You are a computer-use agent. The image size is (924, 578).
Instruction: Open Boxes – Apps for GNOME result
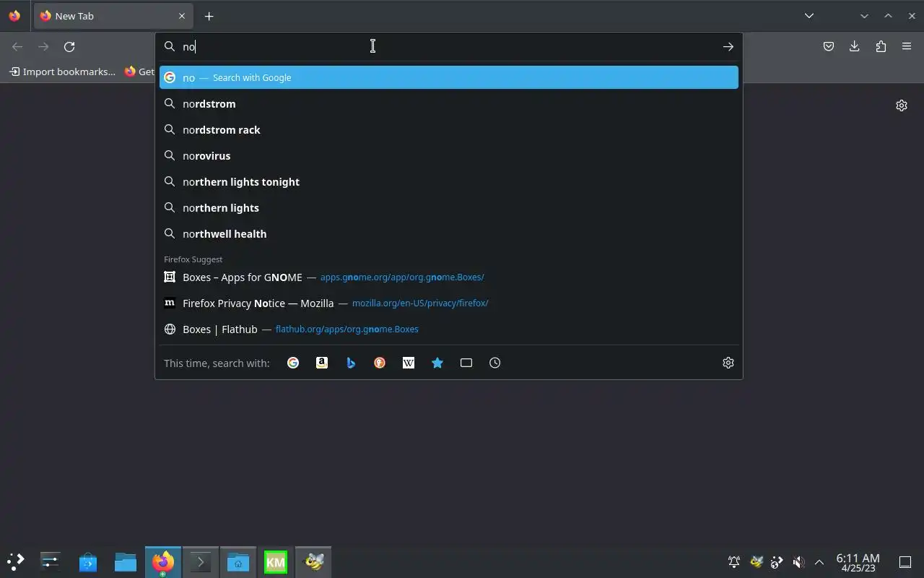pyautogui.click(x=449, y=277)
